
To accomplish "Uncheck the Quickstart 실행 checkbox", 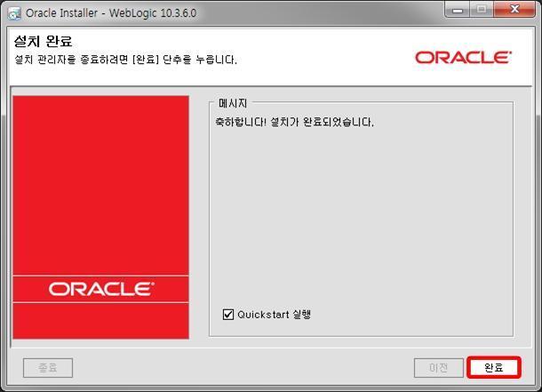I will [228, 315].
